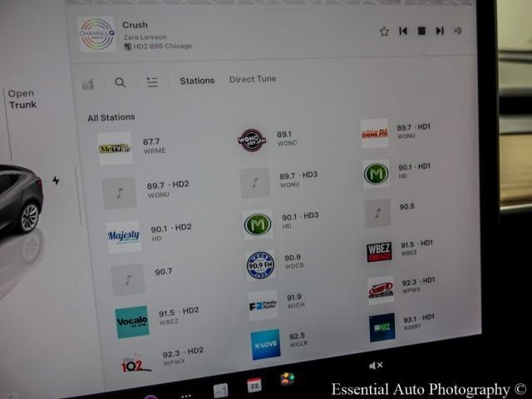Switch to the Stations tab
Screen dimensions: 532x399
[197, 81]
